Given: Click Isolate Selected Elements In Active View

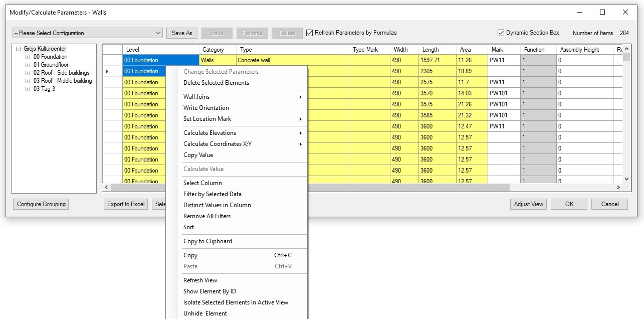Looking at the screenshot, I should tap(236, 302).
